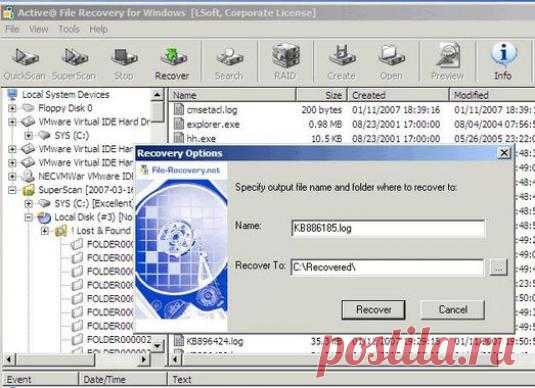Open the Tools menu
The width and height of the screenshot is (535, 388).
69,29
